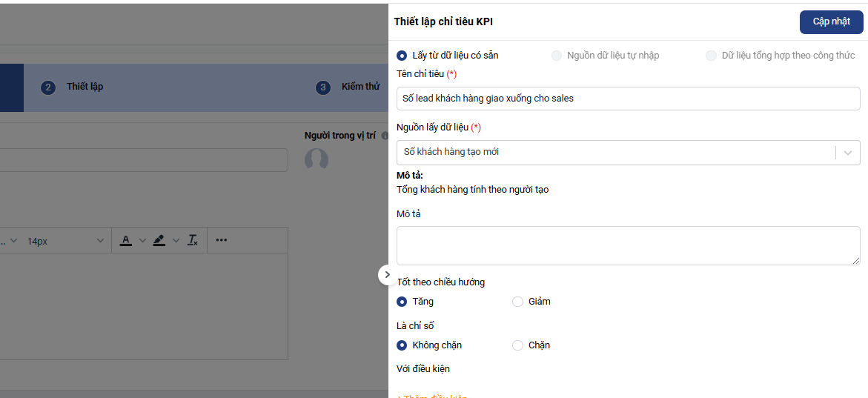Open the three-dots more options in editor

tap(221, 240)
